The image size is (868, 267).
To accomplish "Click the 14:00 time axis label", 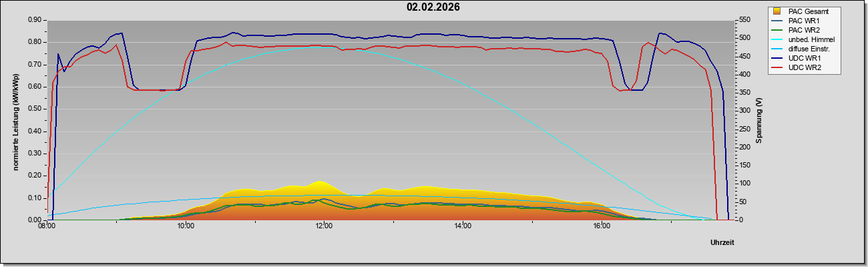I will click(x=463, y=226).
